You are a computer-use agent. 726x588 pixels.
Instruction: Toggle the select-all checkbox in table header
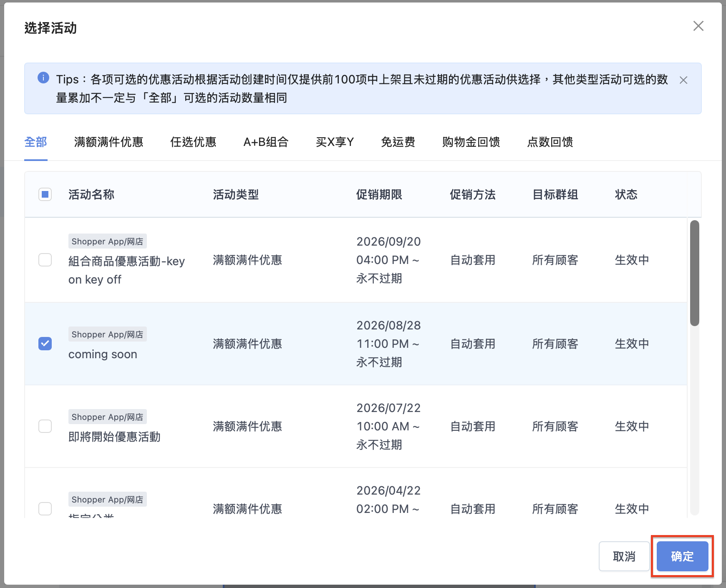click(x=45, y=194)
